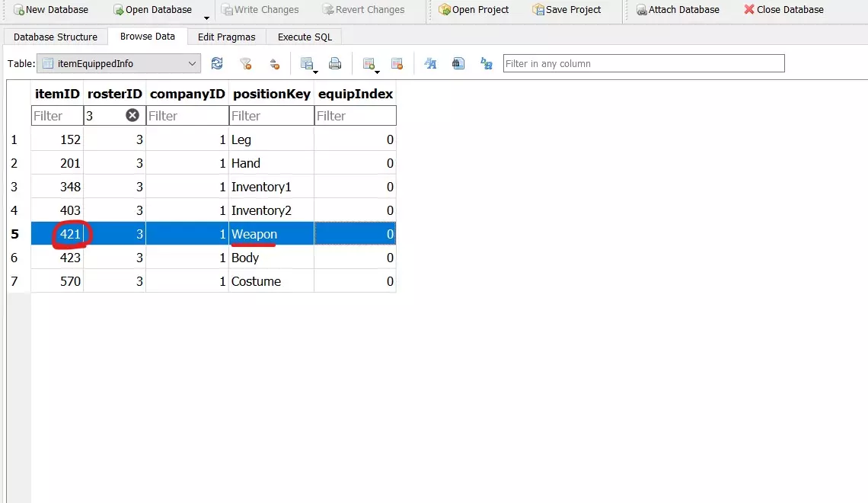
Task: Print the table data
Action: tap(335, 64)
